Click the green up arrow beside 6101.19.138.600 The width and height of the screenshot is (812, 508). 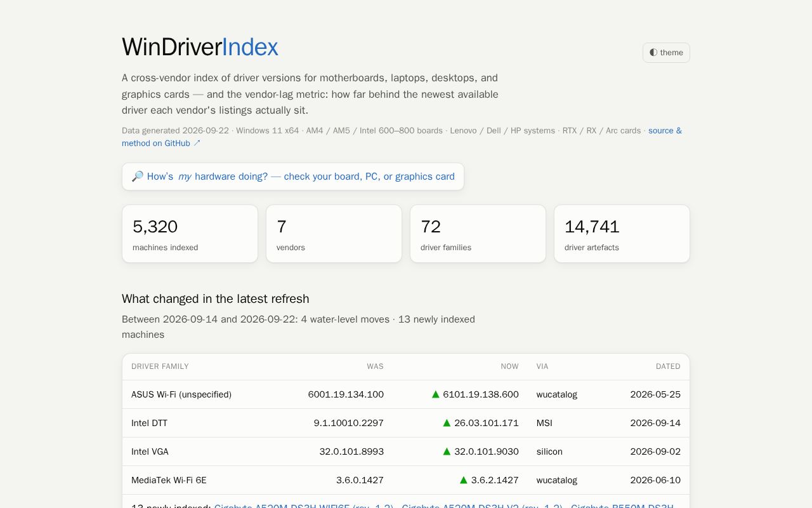pyautogui.click(x=436, y=394)
